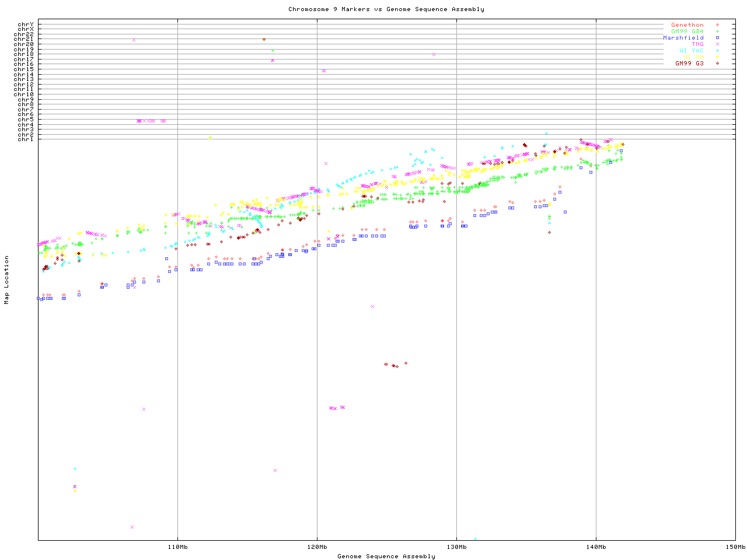The image size is (747, 560).
Task: Click the blue Marshfield square legend marker
Action: click(x=717, y=38)
